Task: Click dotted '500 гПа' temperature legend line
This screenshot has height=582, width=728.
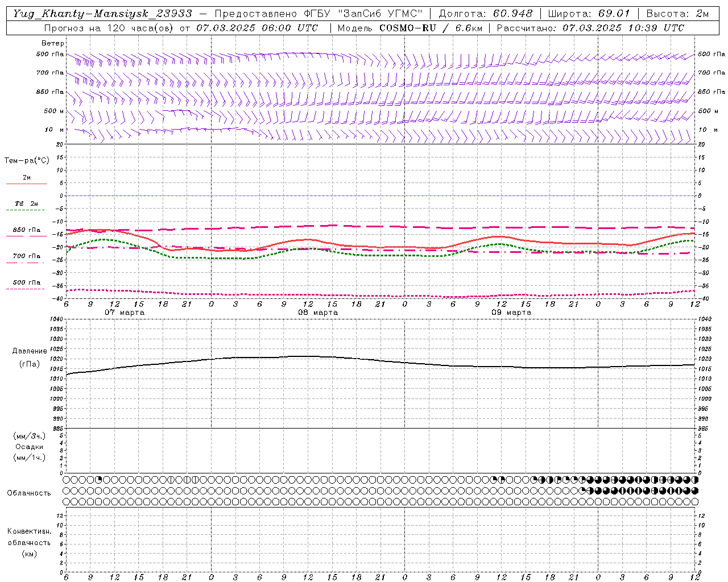Action: point(25,289)
